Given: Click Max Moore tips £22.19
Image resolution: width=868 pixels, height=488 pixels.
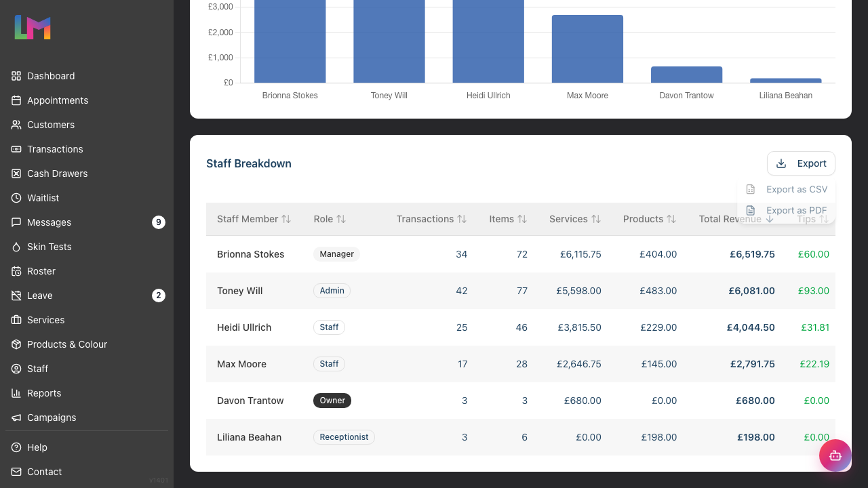Looking at the screenshot, I should coord(814,364).
